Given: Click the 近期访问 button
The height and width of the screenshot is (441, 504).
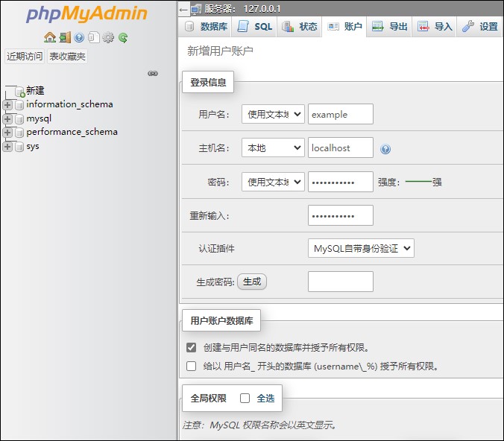Looking at the screenshot, I should tap(25, 57).
